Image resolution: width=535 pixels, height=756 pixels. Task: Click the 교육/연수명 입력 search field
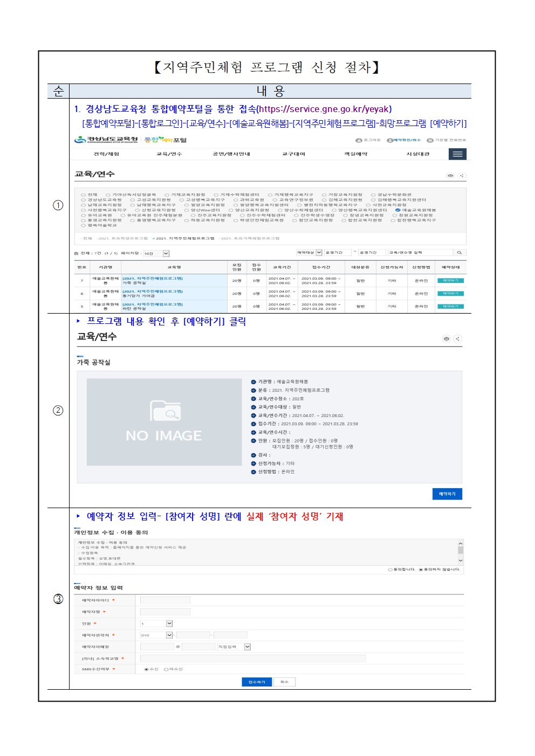coord(421,252)
